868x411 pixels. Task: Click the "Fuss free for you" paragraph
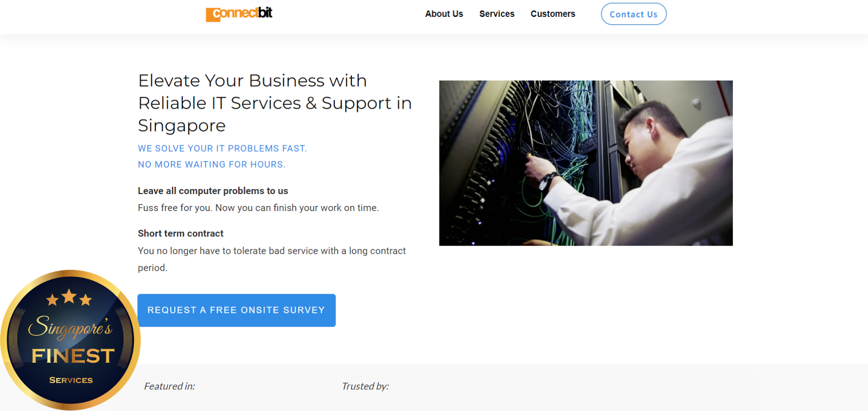click(x=259, y=208)
